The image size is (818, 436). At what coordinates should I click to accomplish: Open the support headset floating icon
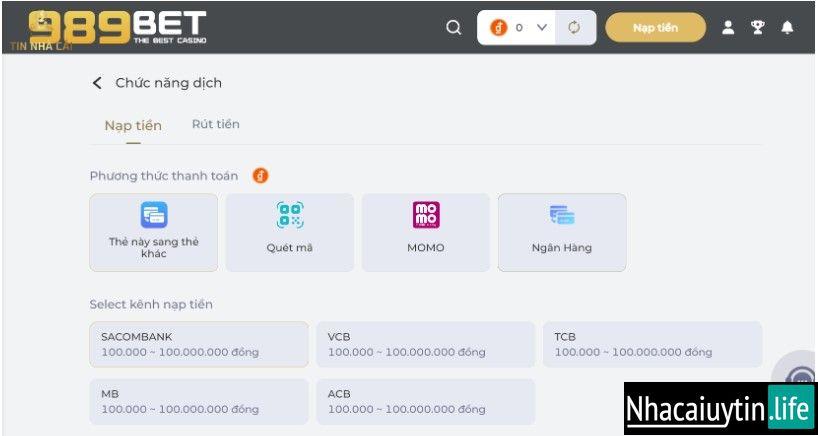click(803, 378)
